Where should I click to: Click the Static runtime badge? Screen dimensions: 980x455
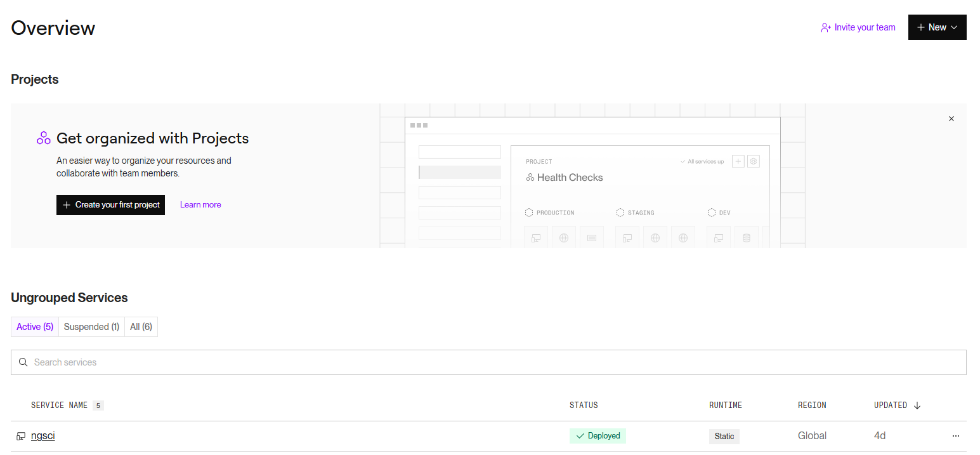coord(724,436)
